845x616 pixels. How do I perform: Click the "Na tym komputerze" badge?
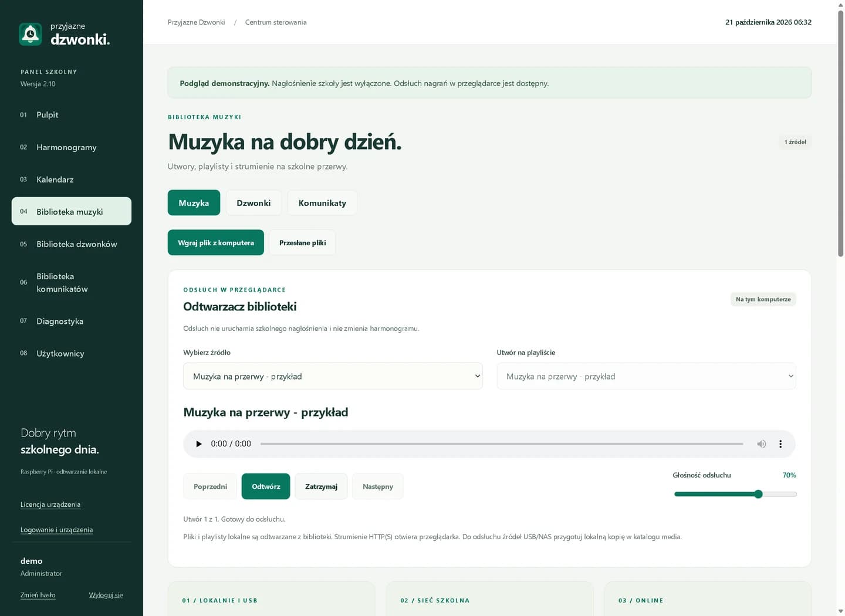point(763,299)
